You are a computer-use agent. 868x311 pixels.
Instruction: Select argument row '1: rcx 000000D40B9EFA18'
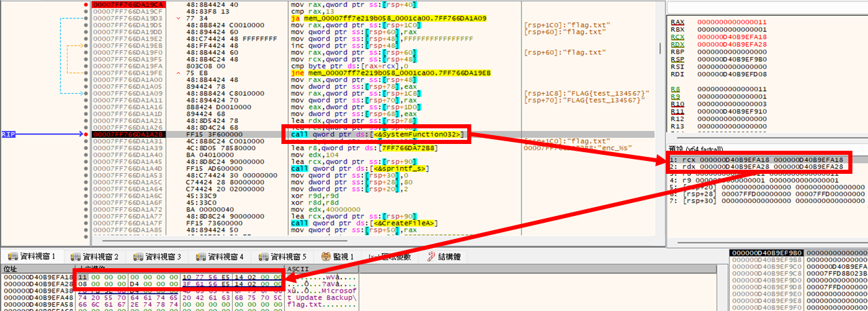pyautogui.click(x=757, y=160)
